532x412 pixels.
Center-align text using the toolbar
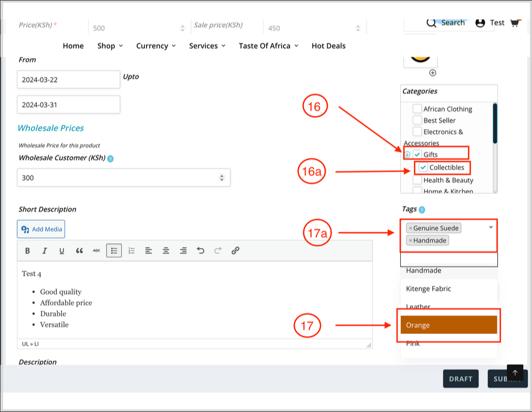point(166,251)
